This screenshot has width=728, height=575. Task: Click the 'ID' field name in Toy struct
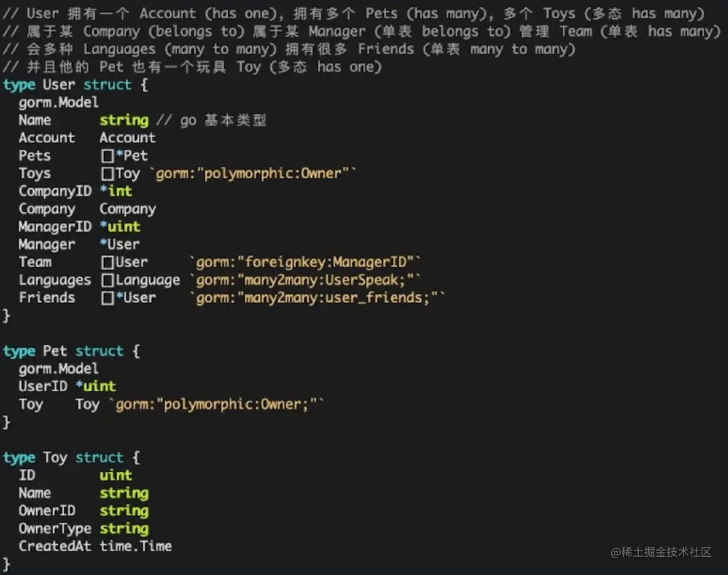tap(27, 475)
